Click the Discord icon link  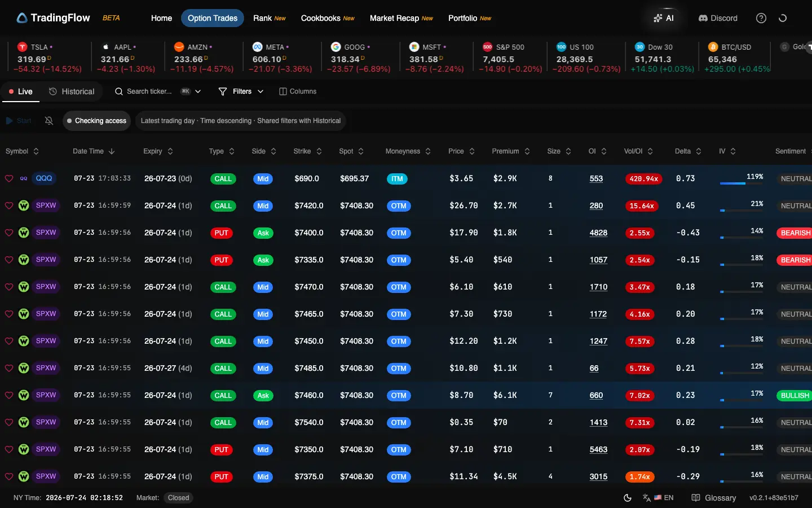coord(703,18)
